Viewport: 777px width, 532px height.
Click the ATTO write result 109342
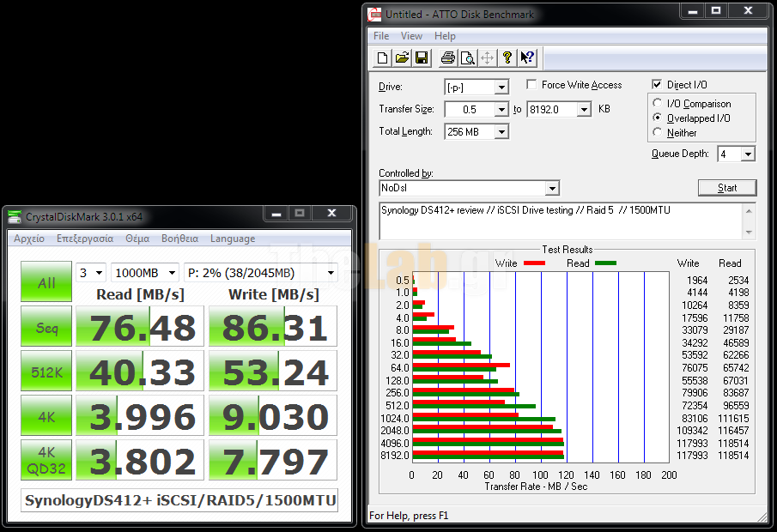point(692,431)
